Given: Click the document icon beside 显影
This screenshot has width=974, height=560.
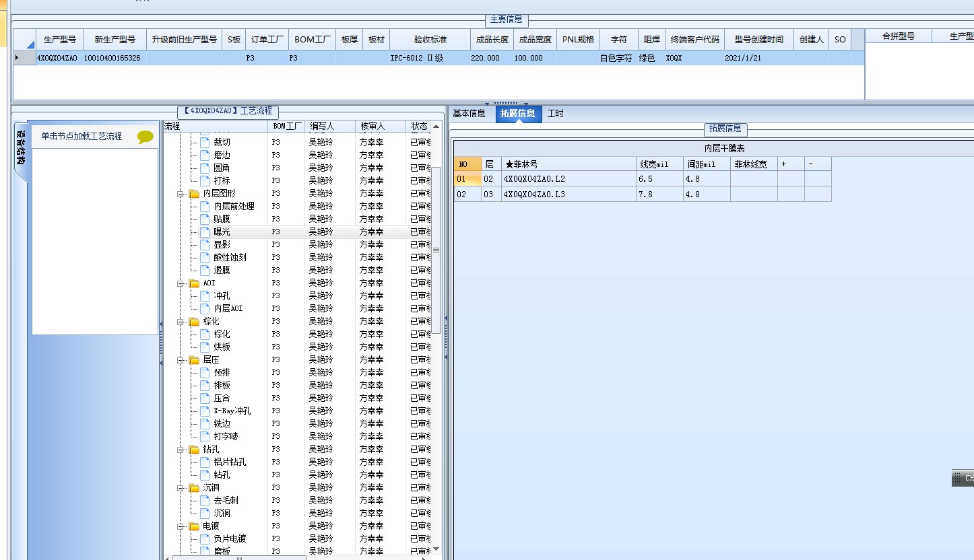Looking at the screenshot, I should [x=205, y=245].
